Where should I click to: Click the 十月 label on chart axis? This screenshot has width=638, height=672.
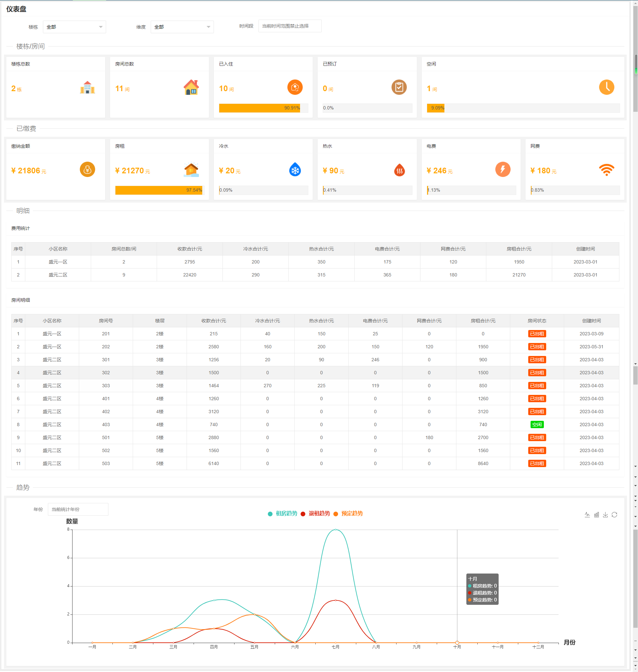(x=457, y=647)
